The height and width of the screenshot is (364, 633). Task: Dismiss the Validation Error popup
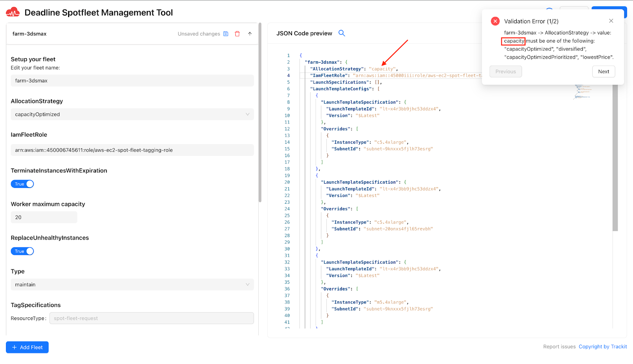[x=611, y=21]
